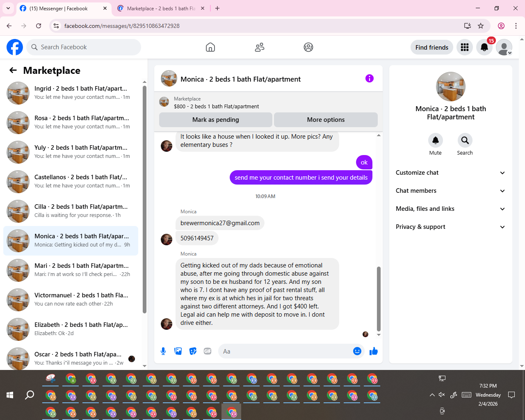Screen dimensions: 525x420
Task: Bookmark this page with the star icon
Action: point(481,26)
